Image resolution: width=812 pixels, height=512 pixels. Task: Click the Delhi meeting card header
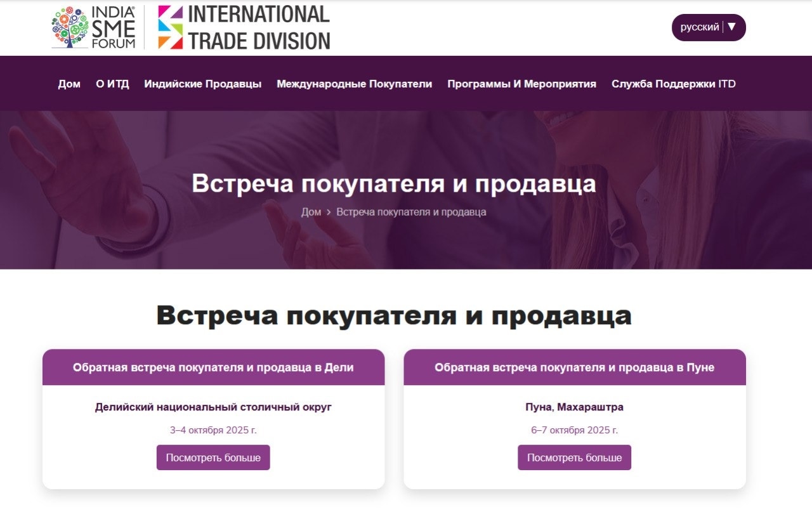(213, 367)
